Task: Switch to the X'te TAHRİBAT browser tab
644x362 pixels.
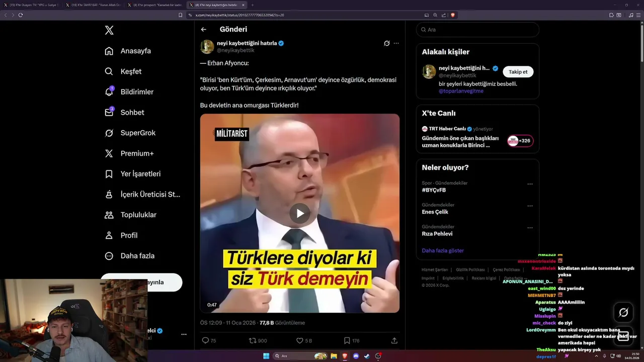Action: point(94,5)
